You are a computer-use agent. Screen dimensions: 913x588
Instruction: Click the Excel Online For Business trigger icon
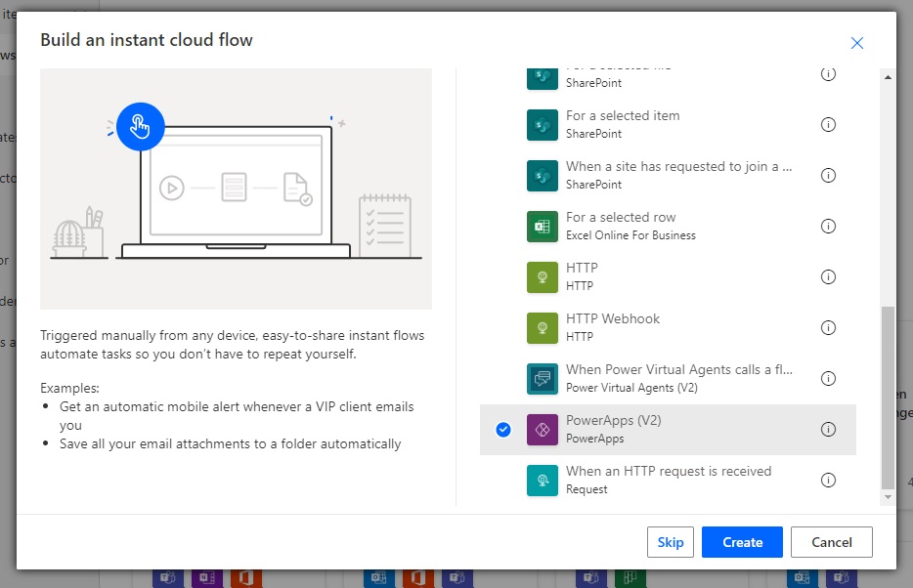coord(542,226)
